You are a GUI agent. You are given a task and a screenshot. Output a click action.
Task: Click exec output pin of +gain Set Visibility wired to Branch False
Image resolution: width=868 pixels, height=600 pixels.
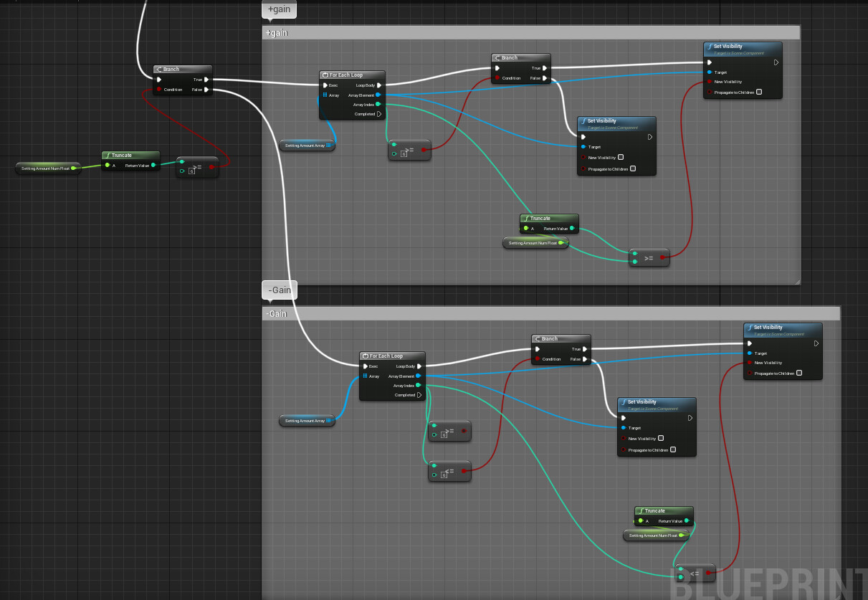[650, 137]
